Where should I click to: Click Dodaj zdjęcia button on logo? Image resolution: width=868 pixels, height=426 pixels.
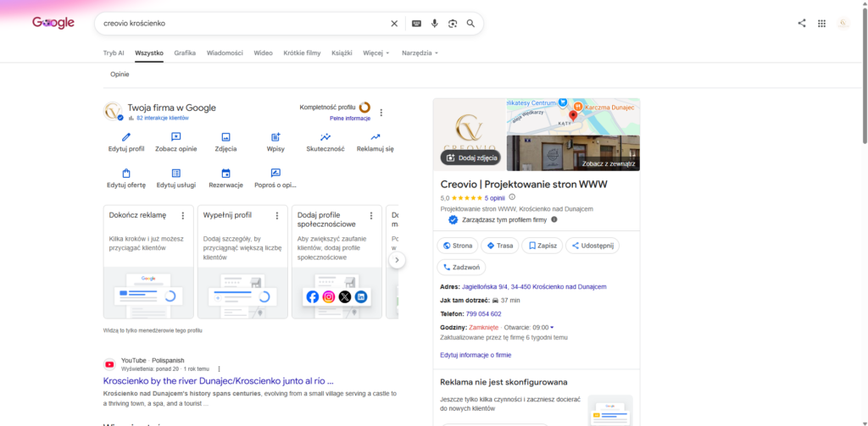pos(471,158)
